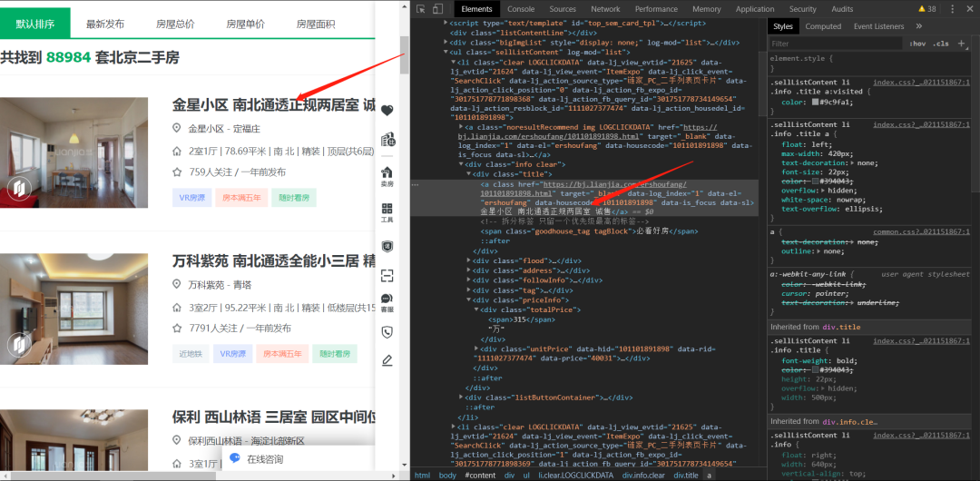
Task: Click the 卖房 sell-house sidebar icon
Action: [x=387, y=176]
